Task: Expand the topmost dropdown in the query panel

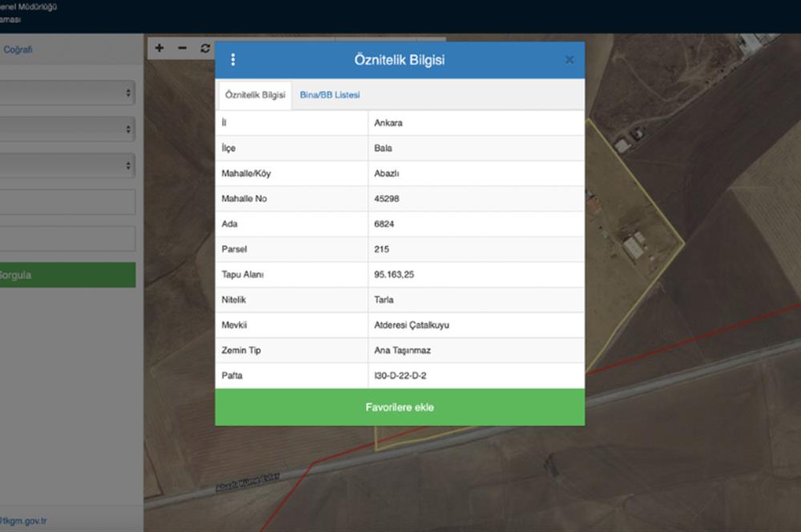Action: click(x=67, y=93)
